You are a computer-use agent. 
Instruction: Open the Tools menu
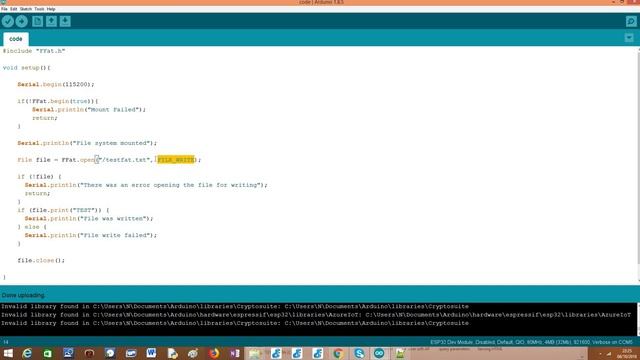pos(39,9)
